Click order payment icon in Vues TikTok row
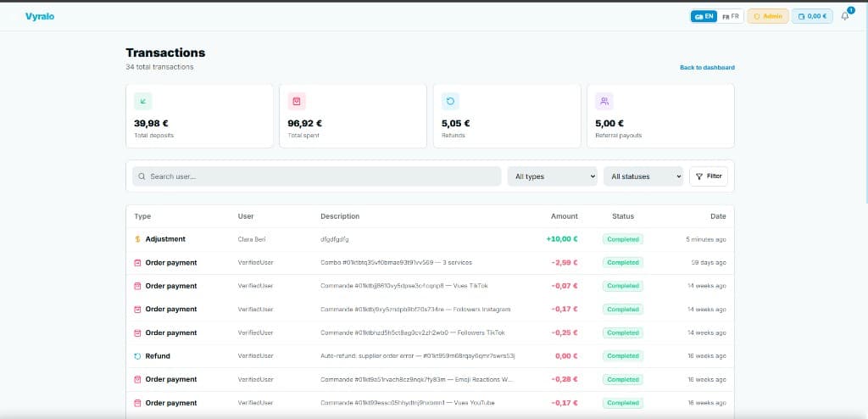Viewport: 868px width, 419px height. [138, 286]
